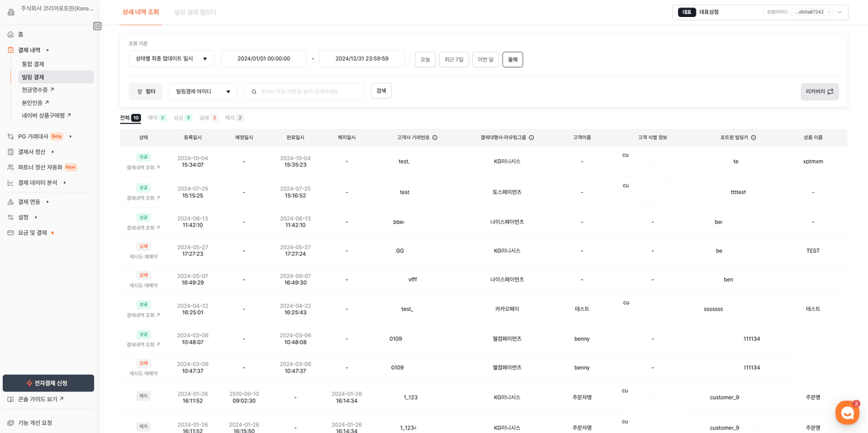
Task: Click the info icon beside 결제대행사·라우팅그룹
Action: [x=531, y=138]
